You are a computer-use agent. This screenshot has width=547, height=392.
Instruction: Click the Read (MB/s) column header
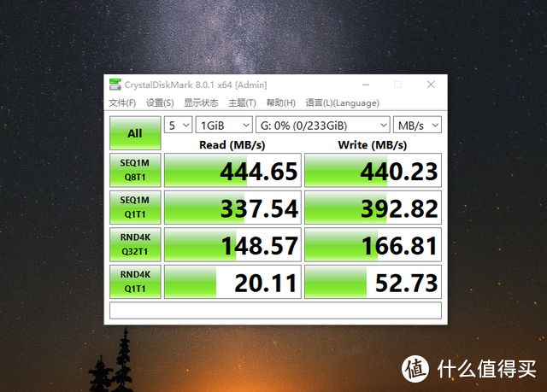pyautogui.click(x=232, y=145)
